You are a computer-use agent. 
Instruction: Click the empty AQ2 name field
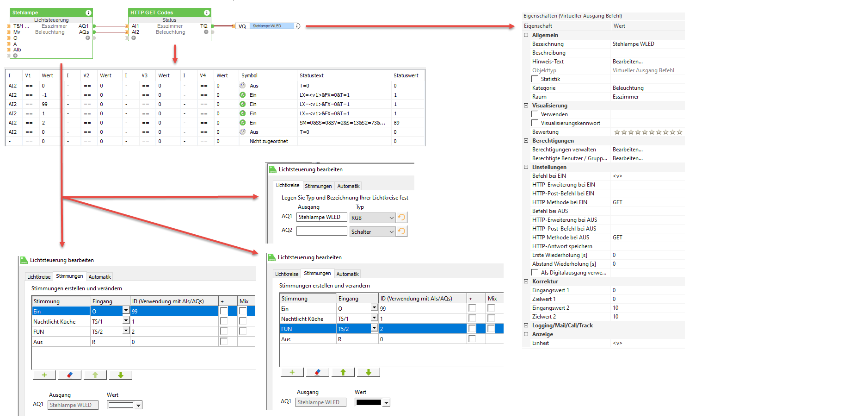point(321,231)
